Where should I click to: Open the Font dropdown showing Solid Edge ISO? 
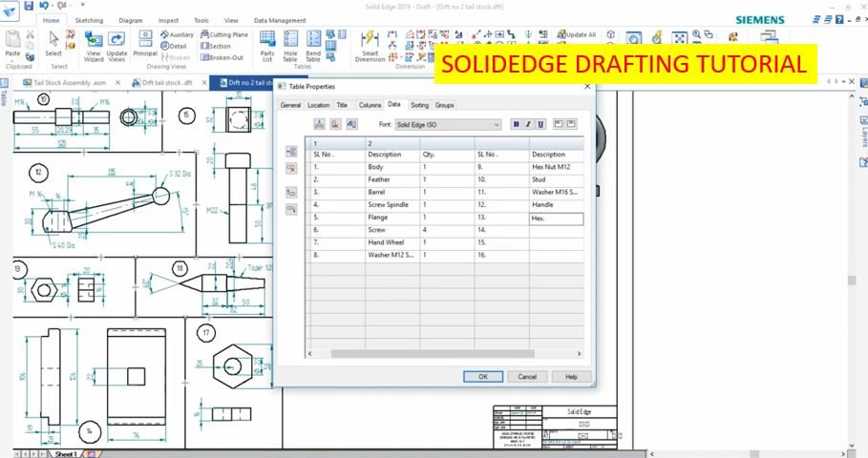448,124
